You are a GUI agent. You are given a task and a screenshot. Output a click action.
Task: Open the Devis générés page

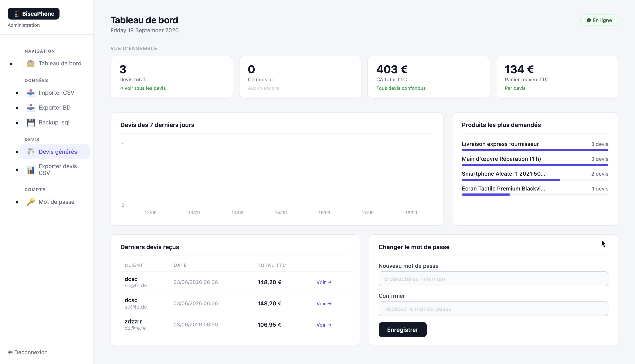click(x=55, y=152)
